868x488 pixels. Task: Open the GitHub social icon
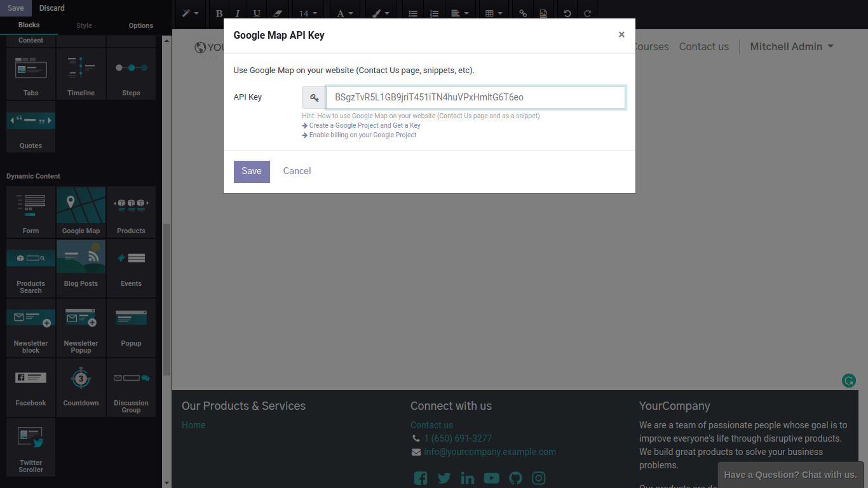pos(515,478)
